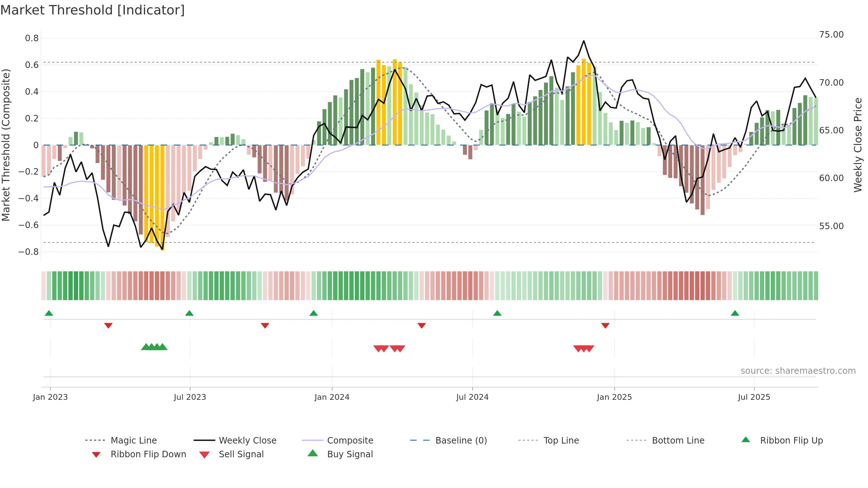868x488 pixels.
Task: Click the −0.8 left axis tick label
Action: click(29, 252)
